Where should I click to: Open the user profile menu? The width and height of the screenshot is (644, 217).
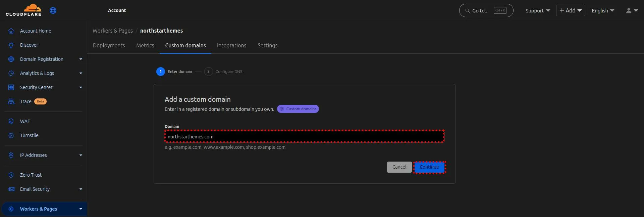point(632,10)
